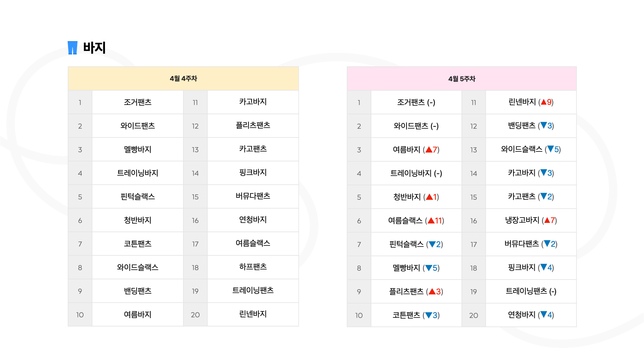Viewport: 644px width, 362px height.
Task: Click 바지 title heading text
Action: [x=94, y=48]
